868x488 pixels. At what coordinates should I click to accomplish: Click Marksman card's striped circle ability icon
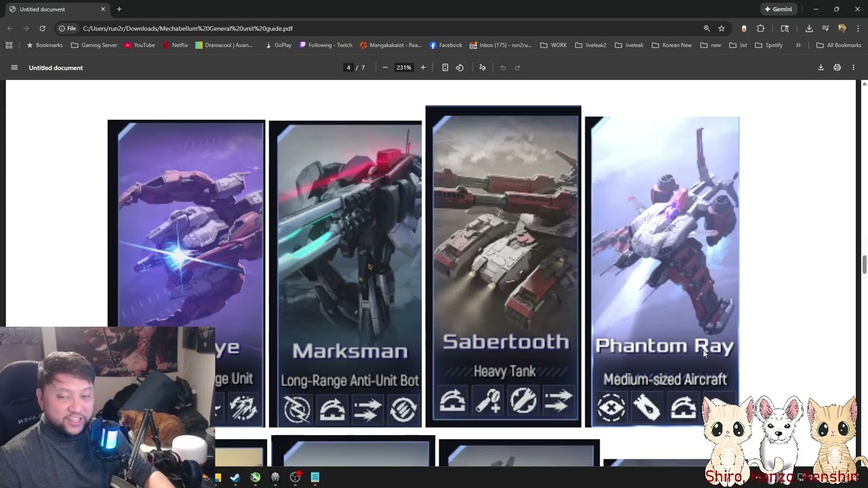[403, 409]
